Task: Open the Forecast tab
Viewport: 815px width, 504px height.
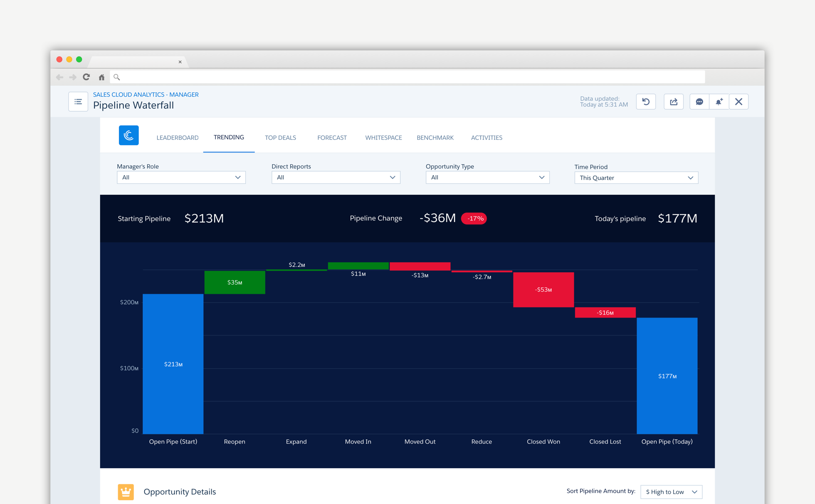Action: click(332, 138)
